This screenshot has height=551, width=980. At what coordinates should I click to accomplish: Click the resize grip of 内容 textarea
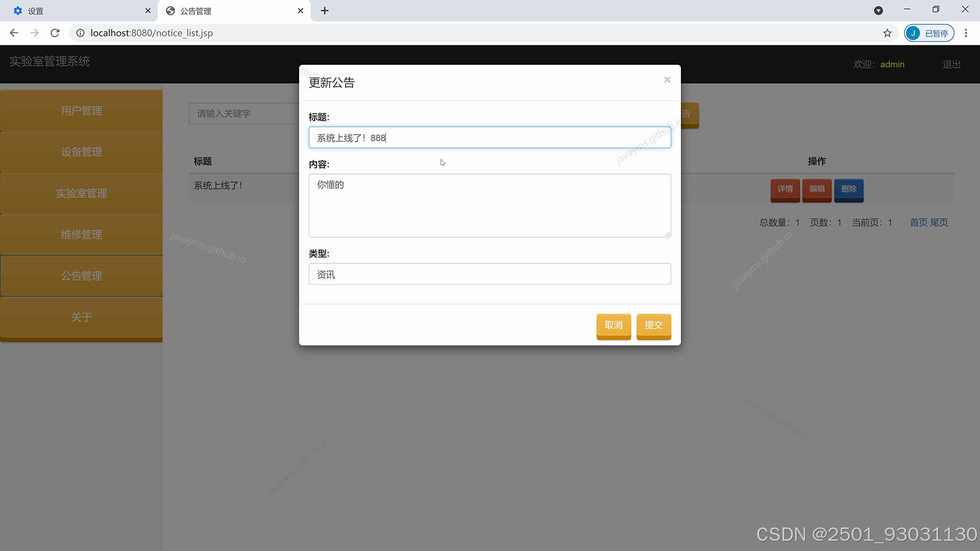pyautogui.click(x=667, y=234)
